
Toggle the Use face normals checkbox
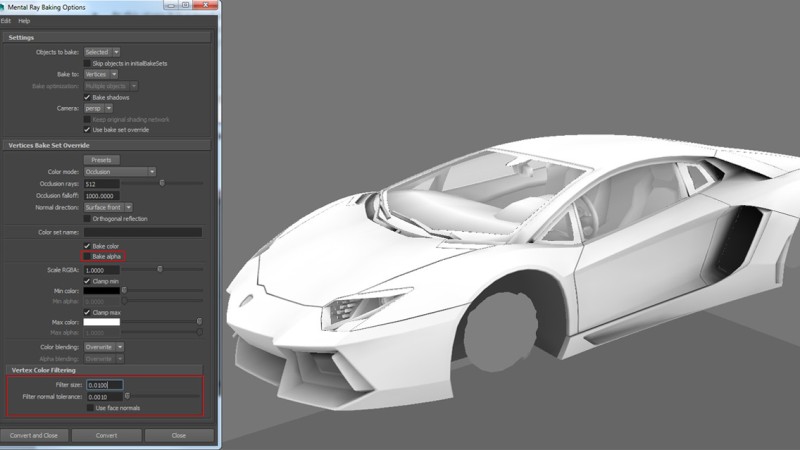click(90, 408)
